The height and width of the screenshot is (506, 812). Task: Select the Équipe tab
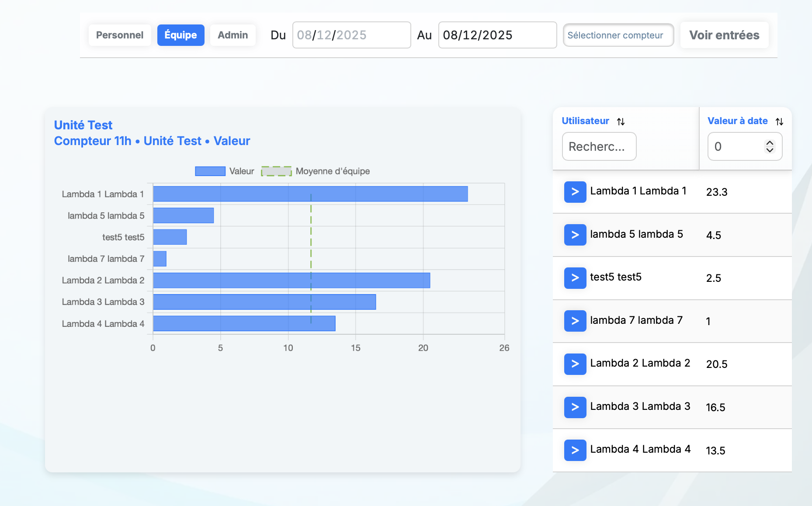point(180,35)
